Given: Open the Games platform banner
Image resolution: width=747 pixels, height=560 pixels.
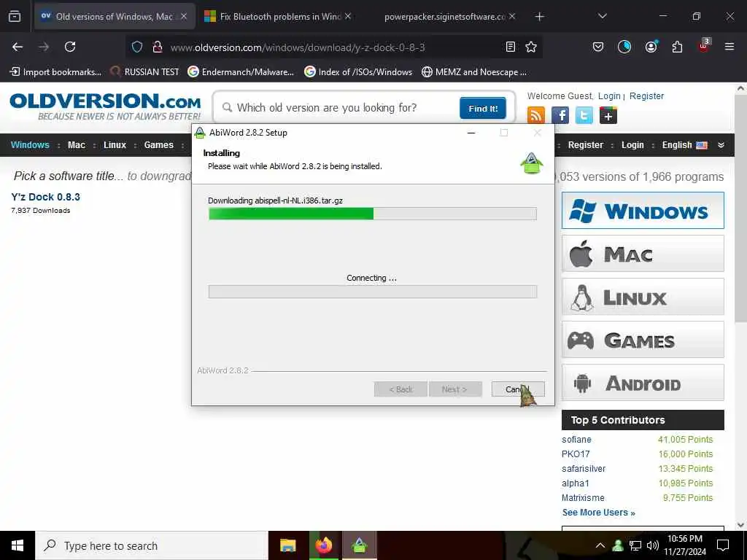Looking at the screenshot, I should coord(643,340).
